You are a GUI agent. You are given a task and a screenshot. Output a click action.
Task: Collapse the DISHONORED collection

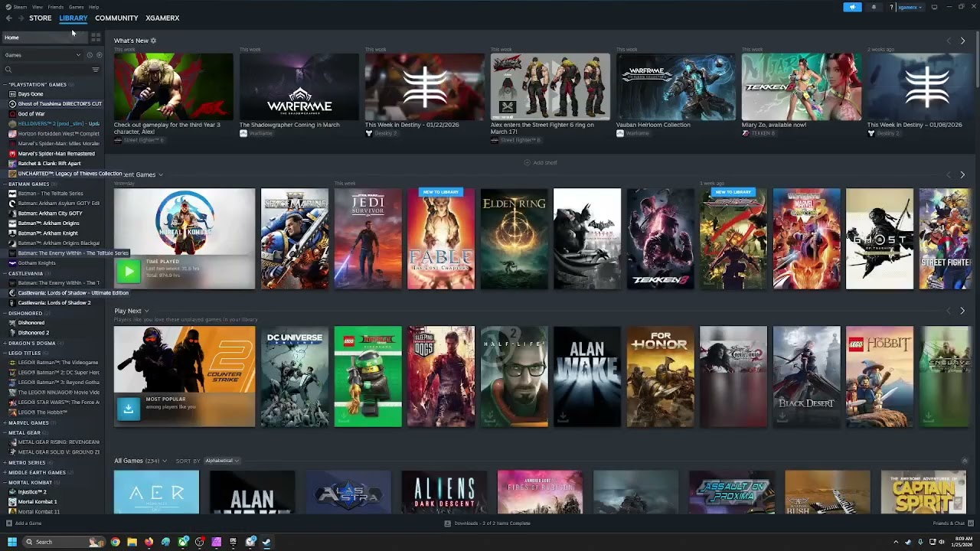[5, 313]
